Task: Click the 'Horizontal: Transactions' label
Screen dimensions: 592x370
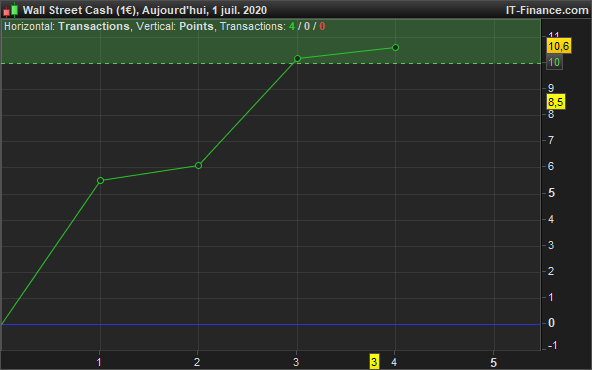Action: coord(67,26)
